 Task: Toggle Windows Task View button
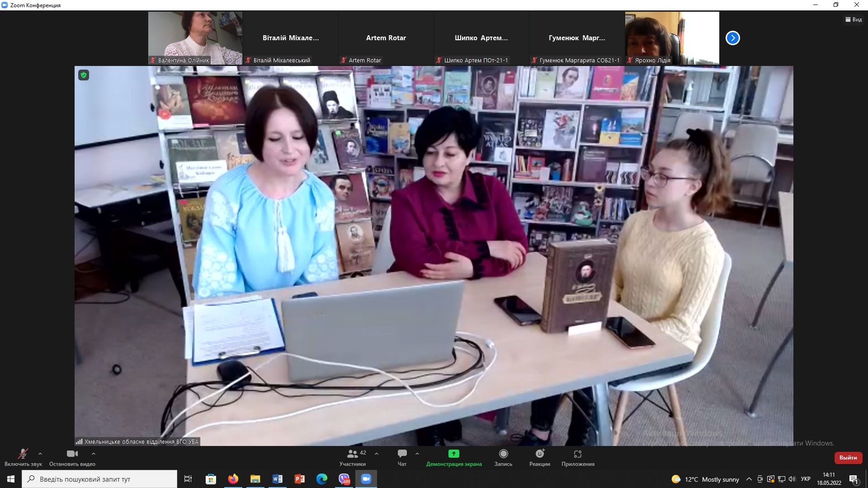(188, 479)
